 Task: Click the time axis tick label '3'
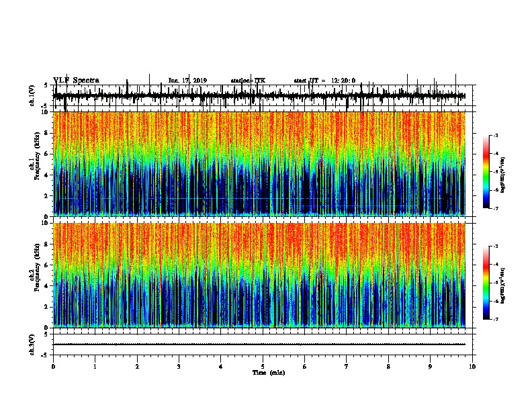(x=179, y=367)
